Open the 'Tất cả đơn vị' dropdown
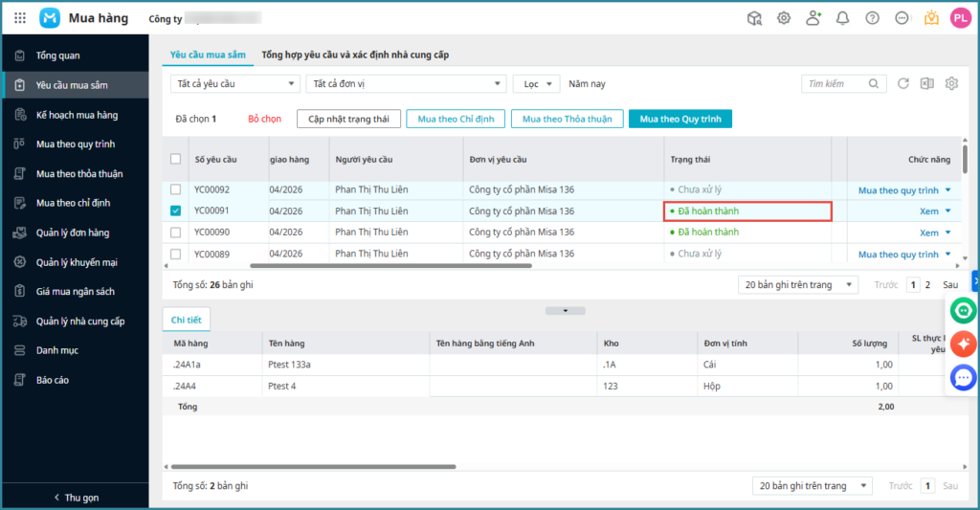 pos(406,84)
